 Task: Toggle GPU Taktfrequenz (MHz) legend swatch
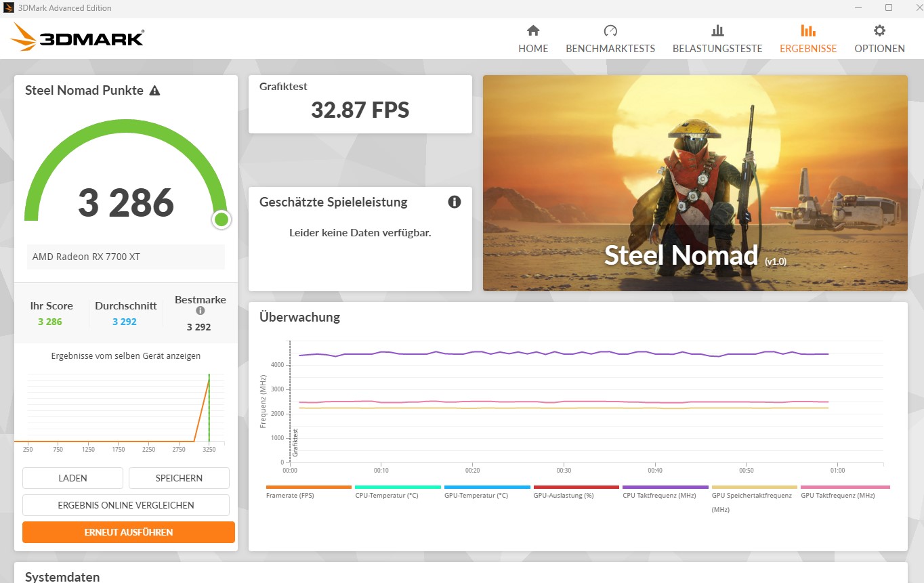coord(845,487)
